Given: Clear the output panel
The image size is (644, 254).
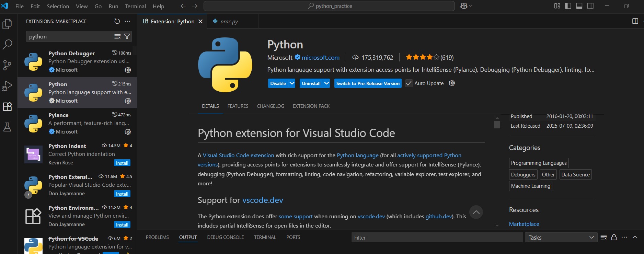Looking at the screenshot, I should (x=604, y=238).
